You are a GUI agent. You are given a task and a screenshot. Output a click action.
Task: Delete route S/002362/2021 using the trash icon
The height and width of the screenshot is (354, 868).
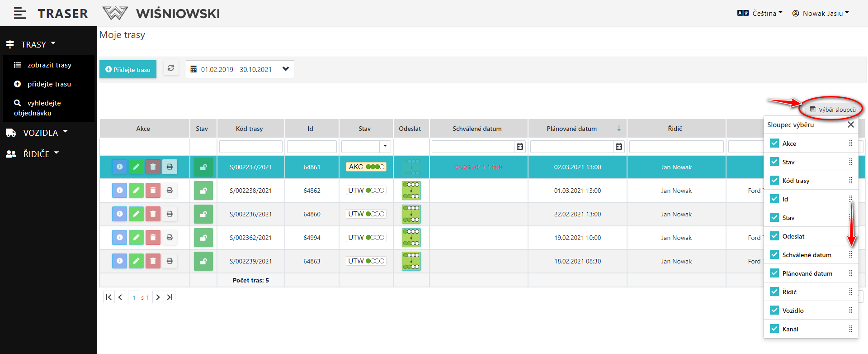pyautogui.click(x=153, y=238)
